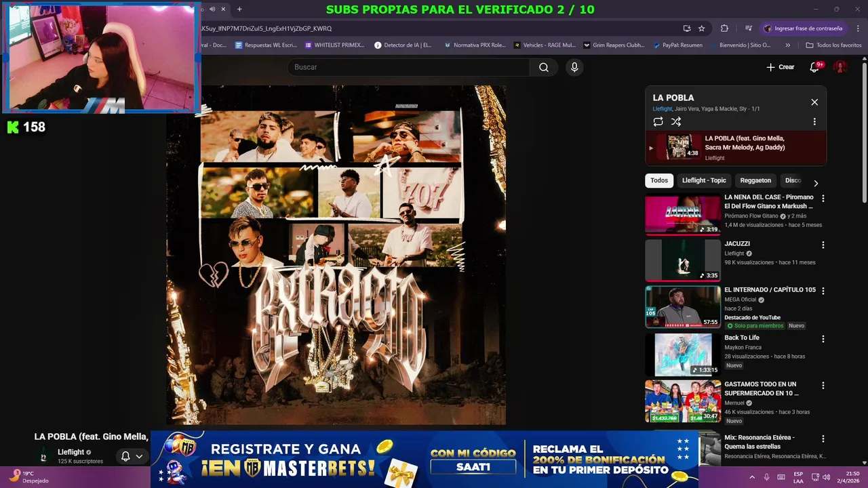868x488 pixels.
Task: Switch ESP LAA keyboard language
Action: coord(798,477)
